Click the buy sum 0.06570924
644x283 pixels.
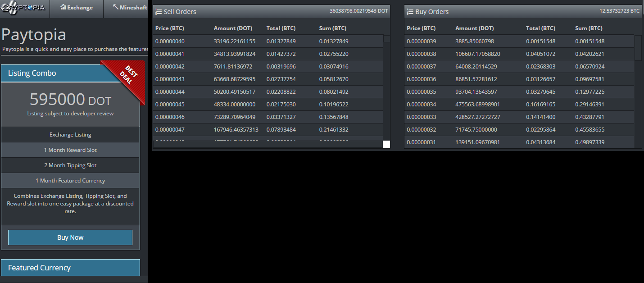(x=590, y=67)
